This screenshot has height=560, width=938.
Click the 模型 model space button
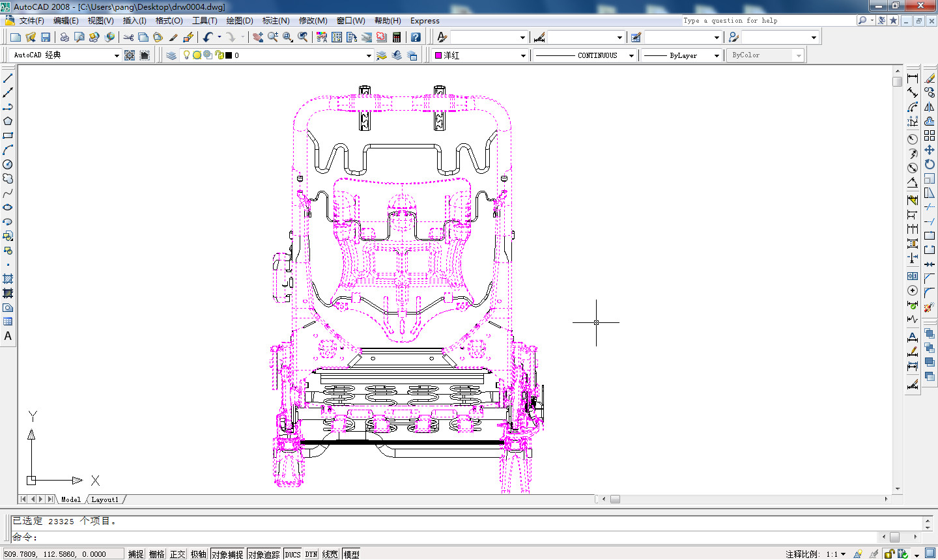point(351,554)
